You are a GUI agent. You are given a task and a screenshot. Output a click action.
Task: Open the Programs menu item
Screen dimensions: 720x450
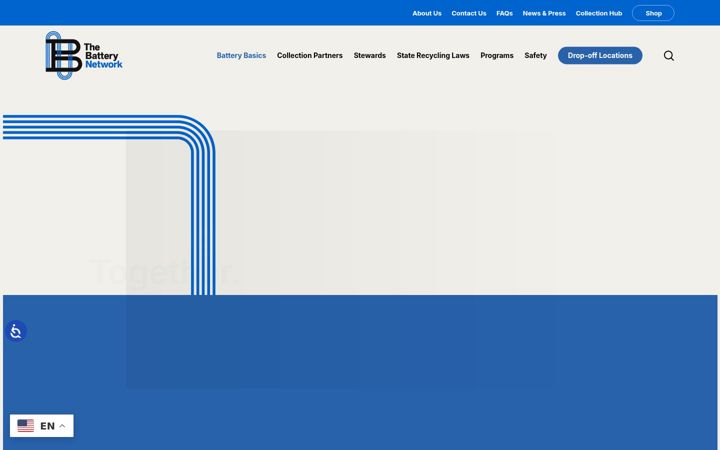coord(497,56)
